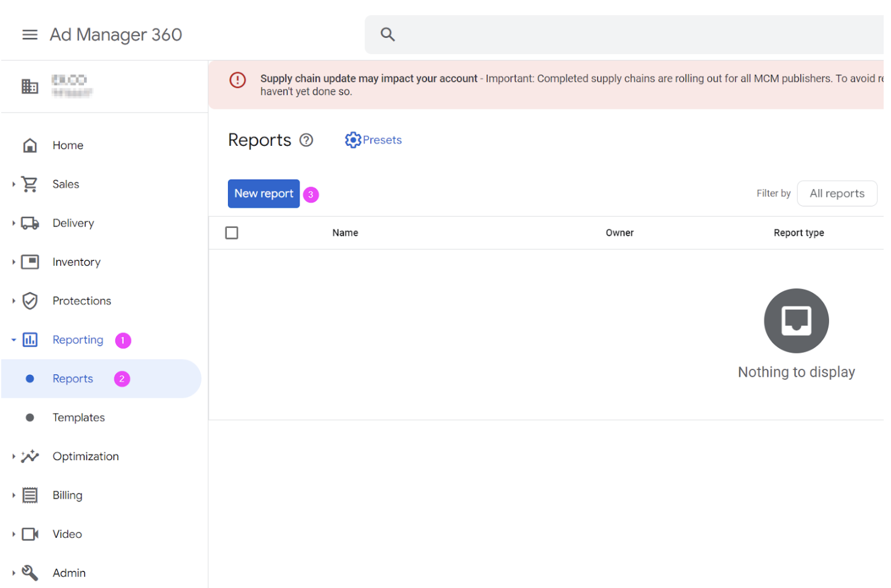The height and width of the screenshot is (588, 891).
Task: Expand the Delivery section arrow
Action: [x=13, y=224]
